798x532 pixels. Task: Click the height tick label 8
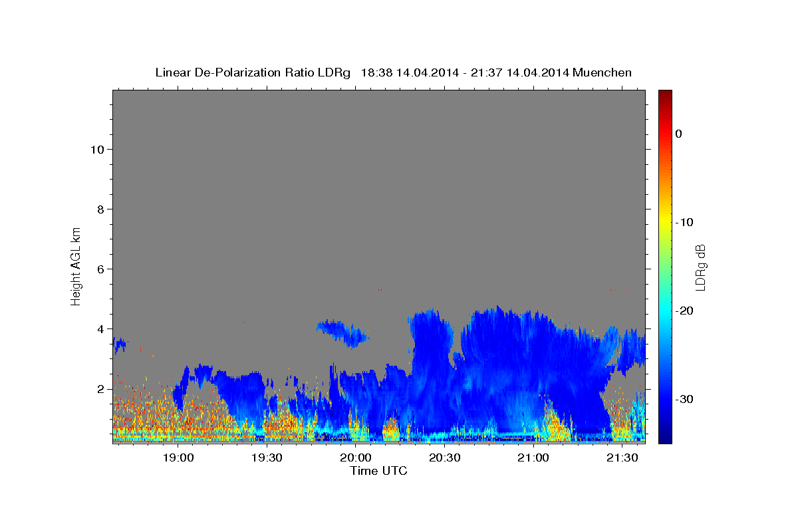point(100,209)
